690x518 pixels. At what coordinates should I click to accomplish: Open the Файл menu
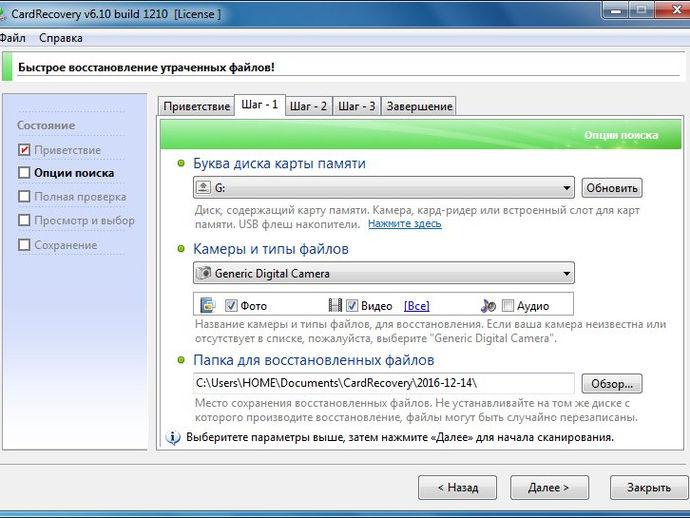tap(12, 38)
